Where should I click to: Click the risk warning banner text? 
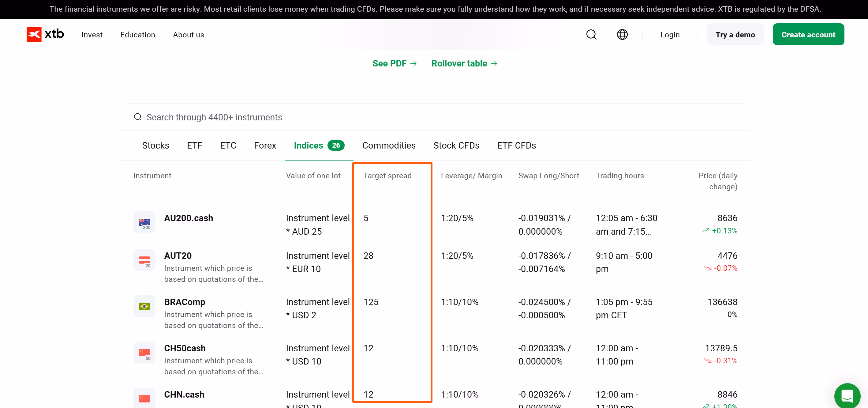coord(435,9)
